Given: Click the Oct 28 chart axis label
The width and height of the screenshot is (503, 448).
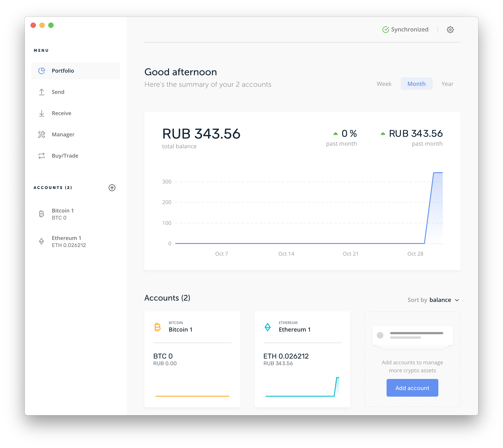Looking at the screenshot, I should point(415,254).
